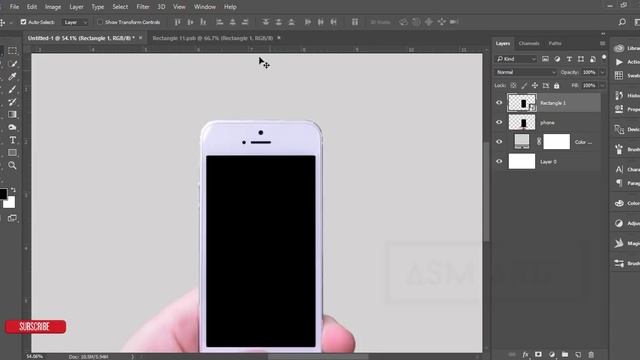This screenshot has width=640, height=360.
Task: Delete layer with trash icon
Action: 591,354
